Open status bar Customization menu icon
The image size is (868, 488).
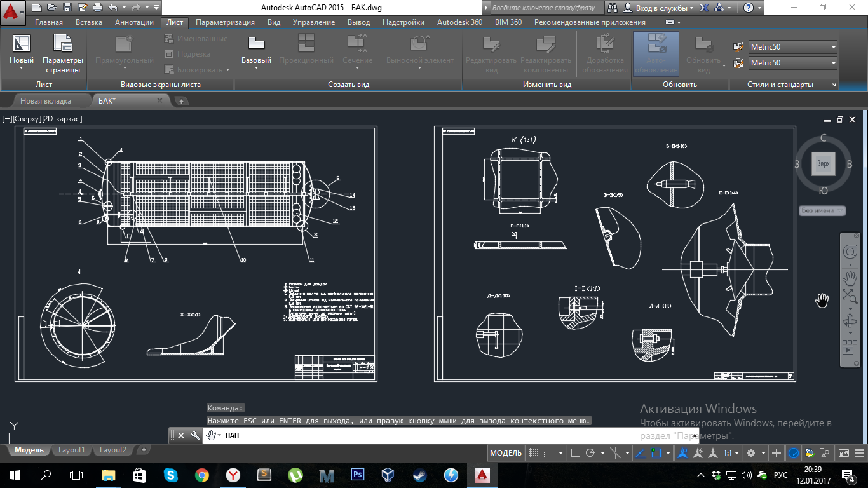click(x=859, y=453)
